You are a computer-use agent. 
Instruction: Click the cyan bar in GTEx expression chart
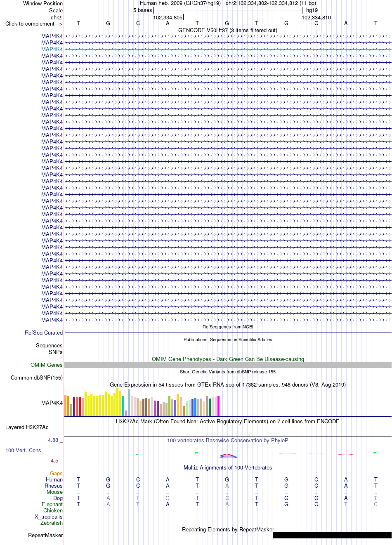pos(123,406)
